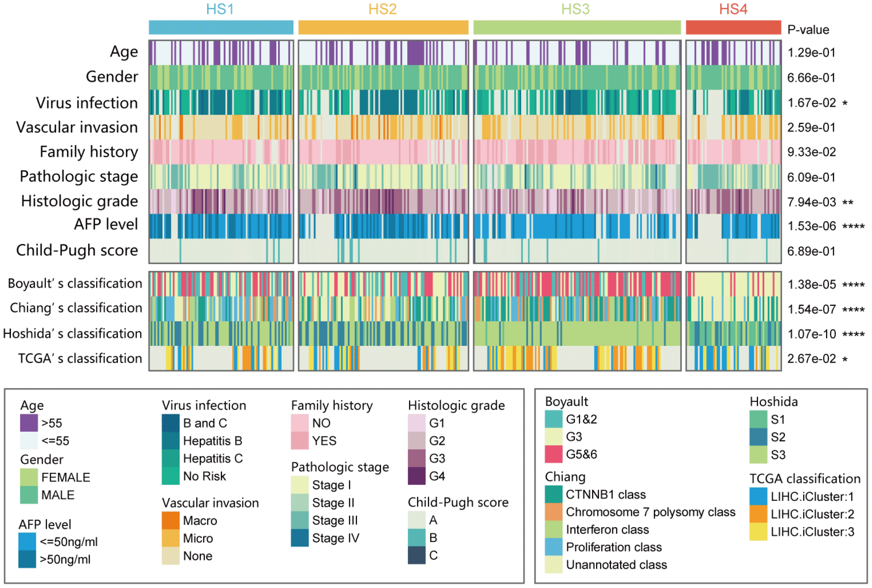This screenshot has height=588, width=872.
Task: Click the 1.53e-06 AFP p-value
Action: 812,226
